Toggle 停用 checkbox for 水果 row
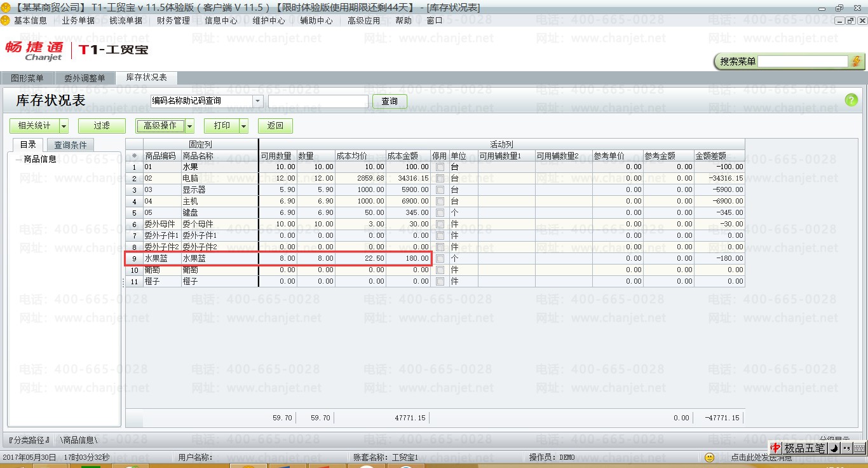 coord(440,167)
